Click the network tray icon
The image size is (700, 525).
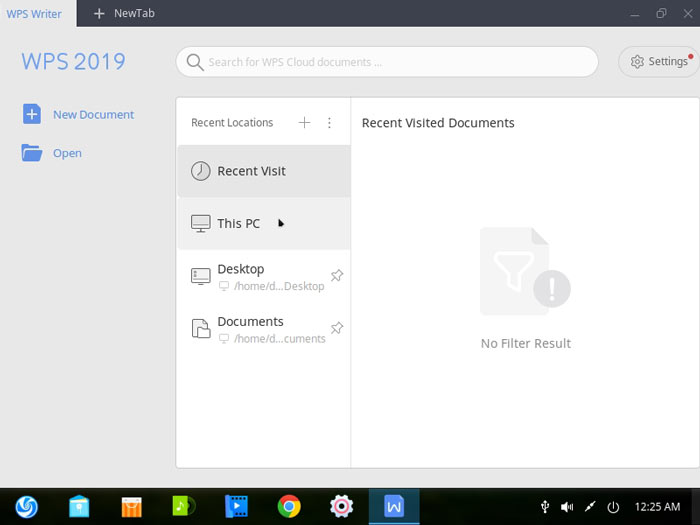coord(590,507)
